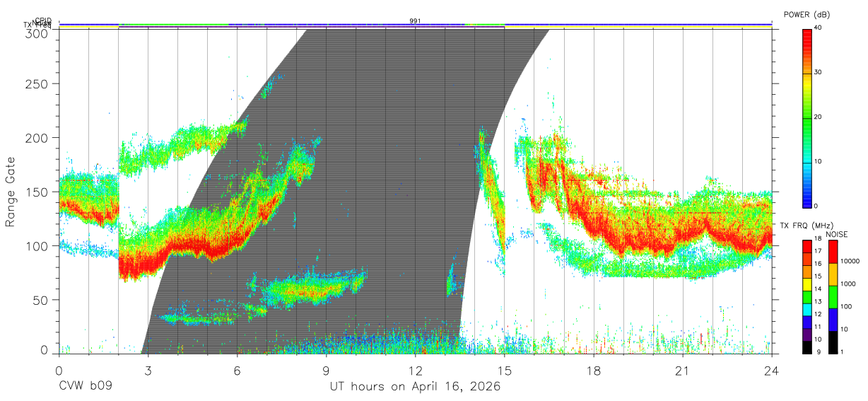Select the 20 tick on POWER colorbar
This screenshot has width=868, height=401.
coord(819,117)
